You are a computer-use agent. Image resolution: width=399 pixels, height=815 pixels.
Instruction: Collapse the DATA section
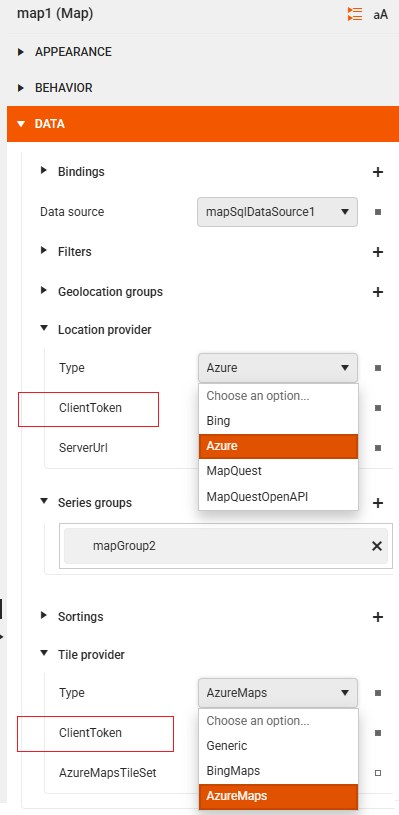(x=21, y=124)
